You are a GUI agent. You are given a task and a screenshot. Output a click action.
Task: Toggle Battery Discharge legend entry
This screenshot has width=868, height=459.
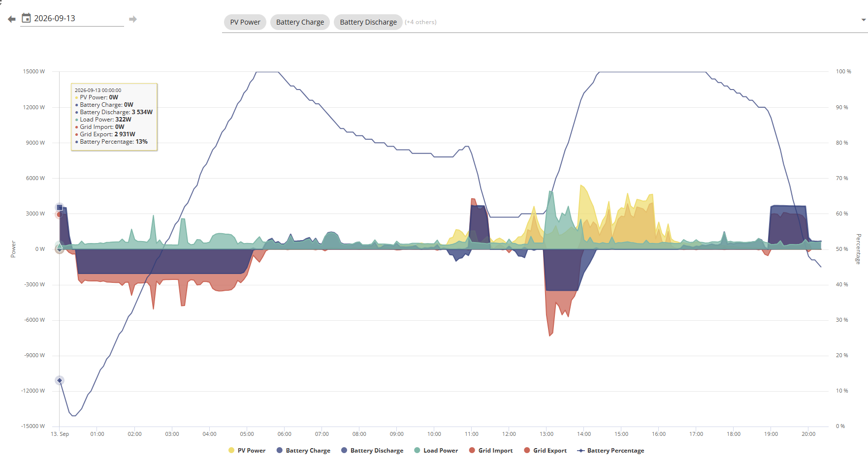tap(372, 451)
